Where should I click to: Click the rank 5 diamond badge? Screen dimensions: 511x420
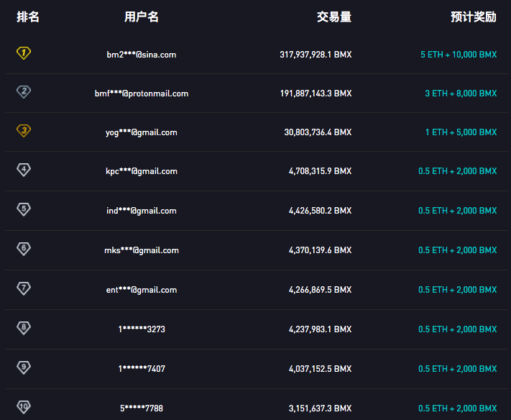[x=24, y=209]
